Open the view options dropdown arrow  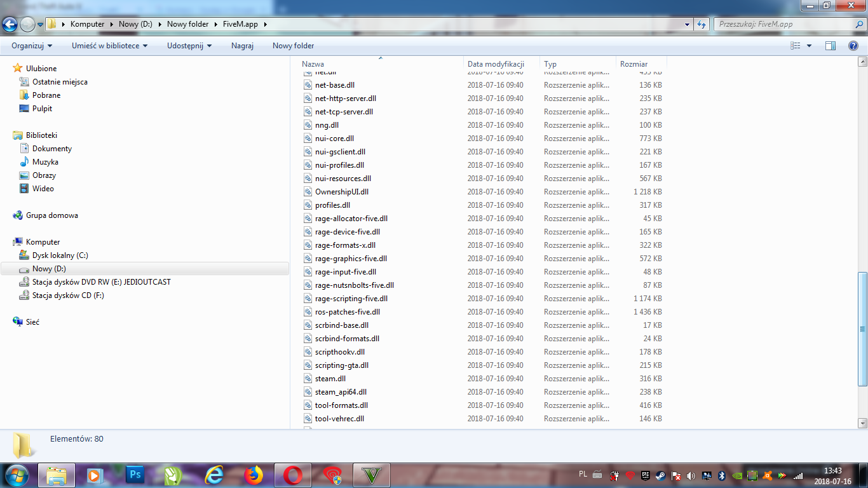809,46
